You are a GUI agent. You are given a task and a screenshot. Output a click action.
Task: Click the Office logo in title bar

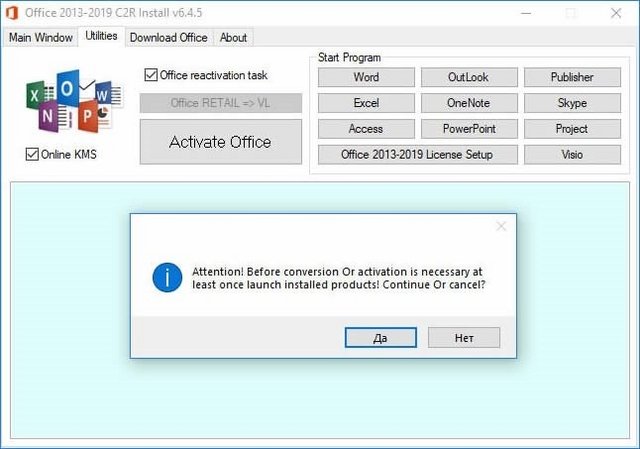tap(12, 13)
